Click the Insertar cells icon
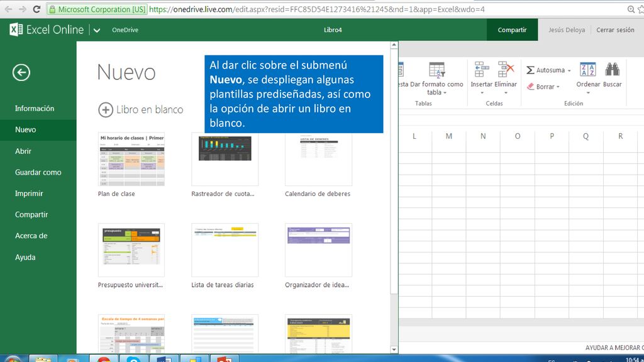 tap(481, 69)
